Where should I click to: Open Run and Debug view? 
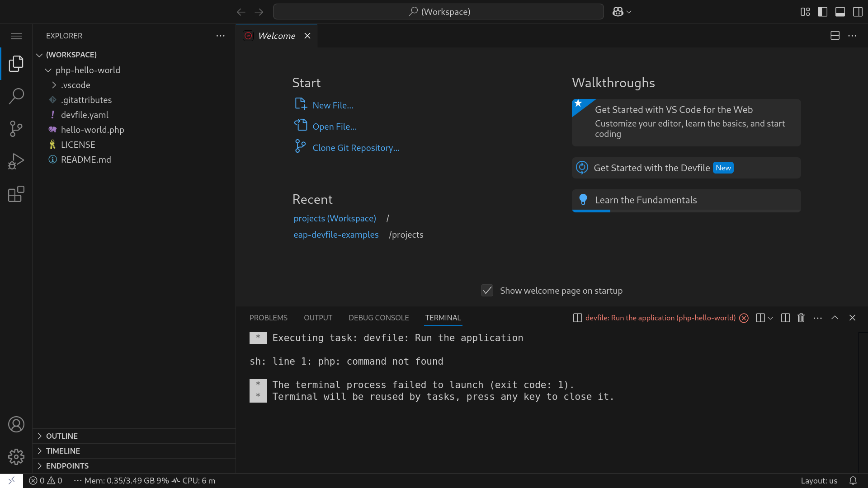16,161
